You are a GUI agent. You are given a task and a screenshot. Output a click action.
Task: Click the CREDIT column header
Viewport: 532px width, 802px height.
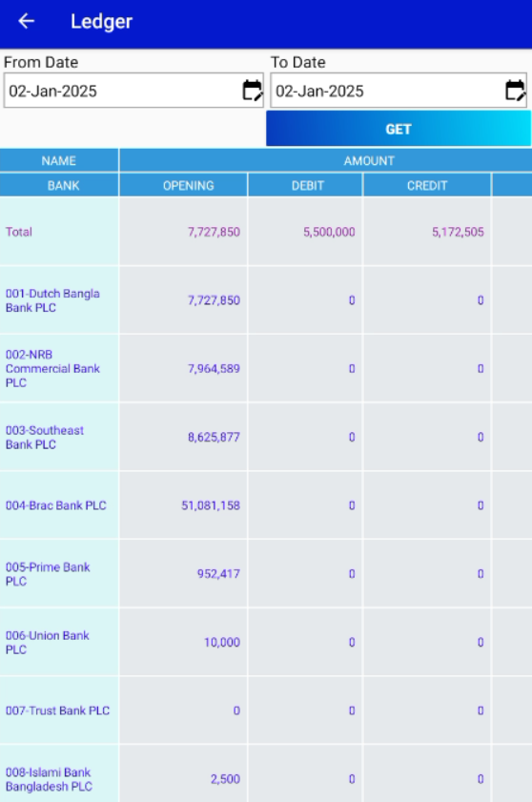coord(427,185)
